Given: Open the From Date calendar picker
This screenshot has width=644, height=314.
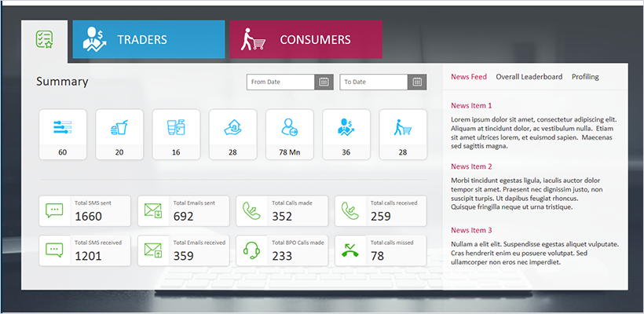Looking at the screenshot, I should click(x=324, y=82).
